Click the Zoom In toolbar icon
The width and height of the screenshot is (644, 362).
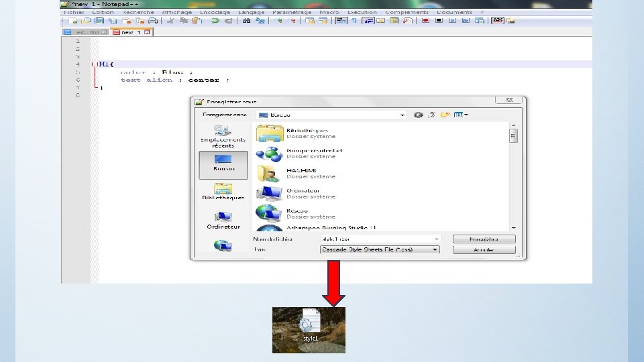279,21
